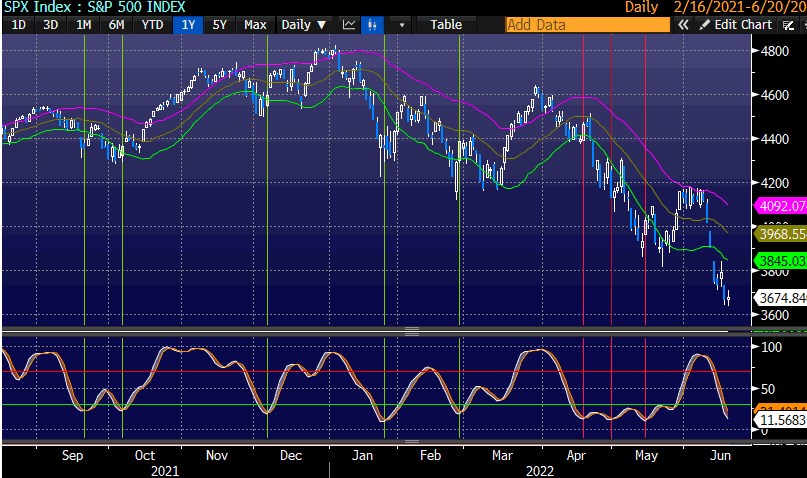Click the 6M range button
This screenshot has height=478, width=807.
point(117,24)
